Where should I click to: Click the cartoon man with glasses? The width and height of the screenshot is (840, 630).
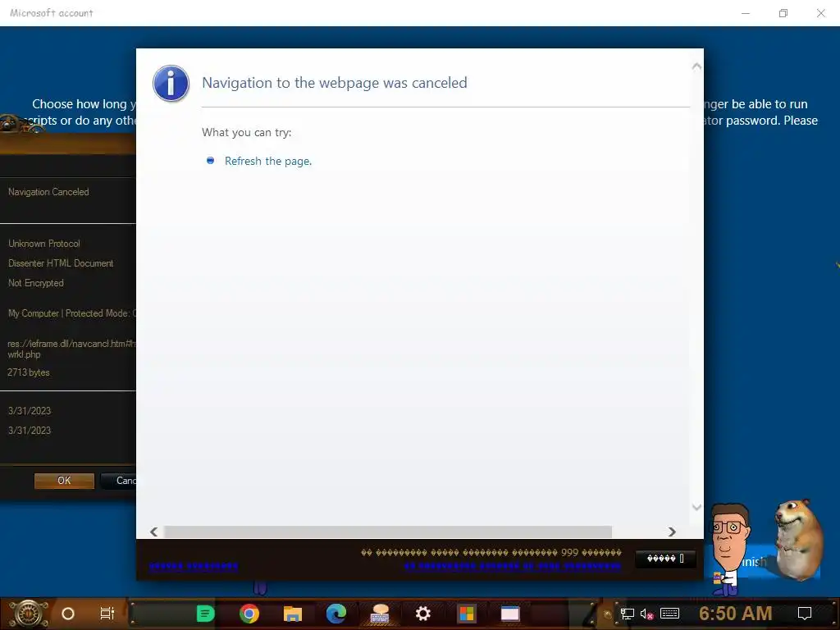coord(728,549)
